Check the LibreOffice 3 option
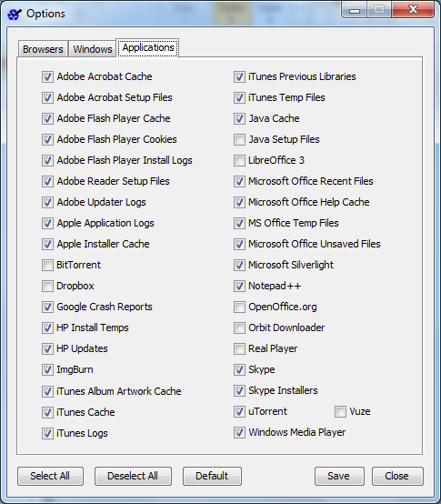This screenshot has width=441, height=504. (x=239, y=161)
